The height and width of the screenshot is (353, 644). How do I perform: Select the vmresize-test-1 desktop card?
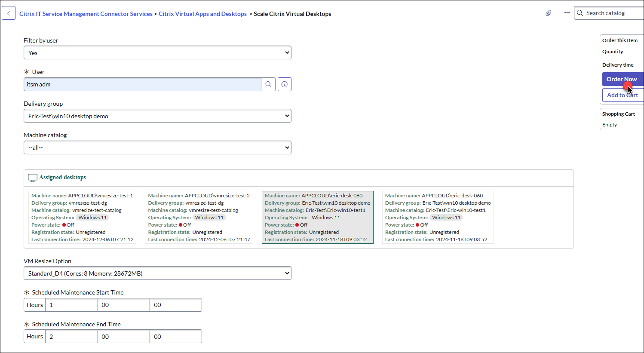tap(82, 217)
